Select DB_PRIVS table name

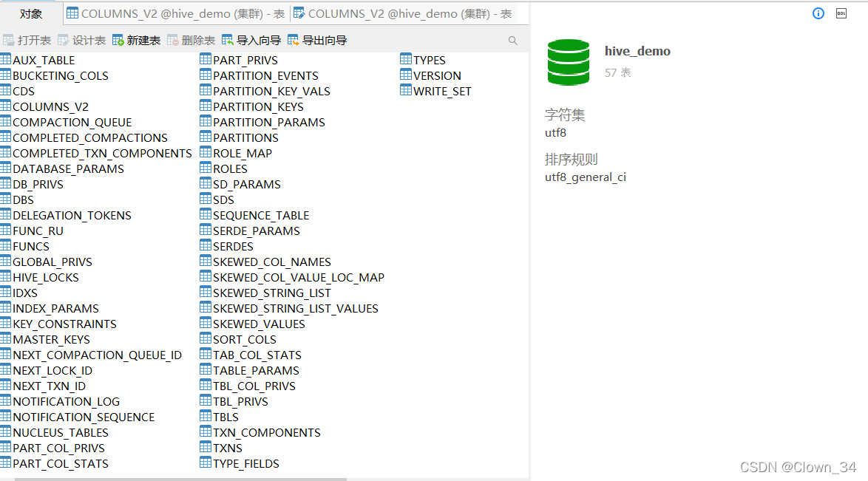pos(38,184)
